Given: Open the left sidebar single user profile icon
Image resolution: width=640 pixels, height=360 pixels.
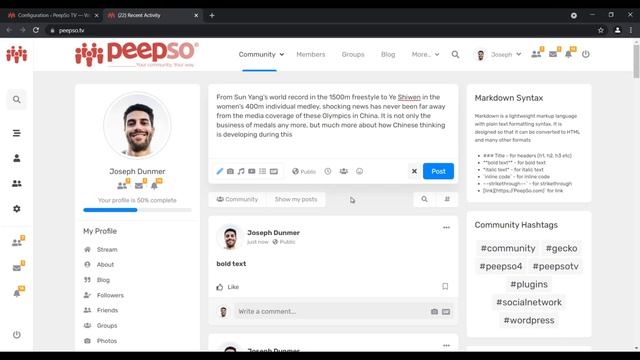Looking at the screenshot, I should [x=17, y=158].
